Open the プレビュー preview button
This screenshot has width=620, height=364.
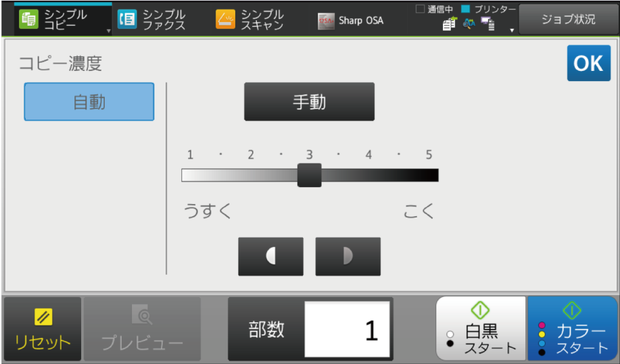point(143,329)
